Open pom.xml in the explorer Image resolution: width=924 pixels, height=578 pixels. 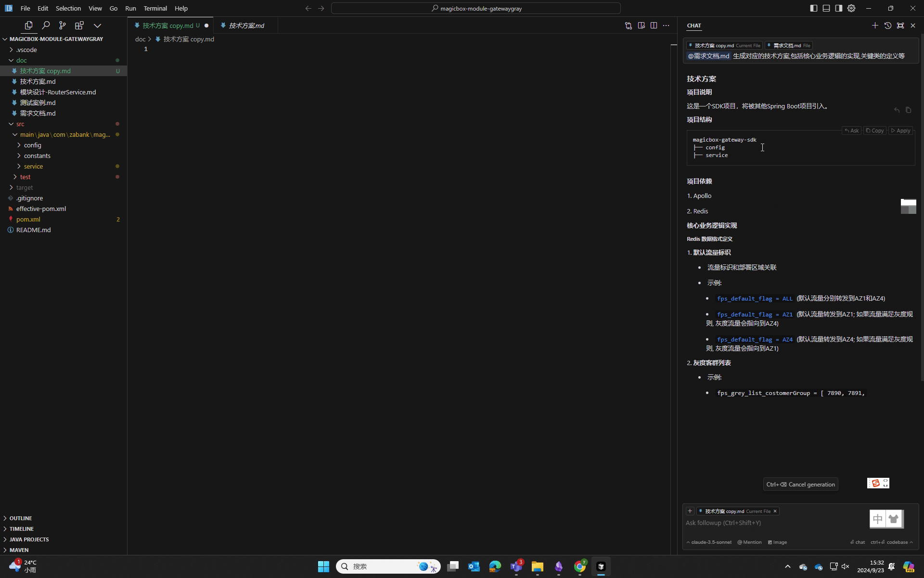coord(64,219)
